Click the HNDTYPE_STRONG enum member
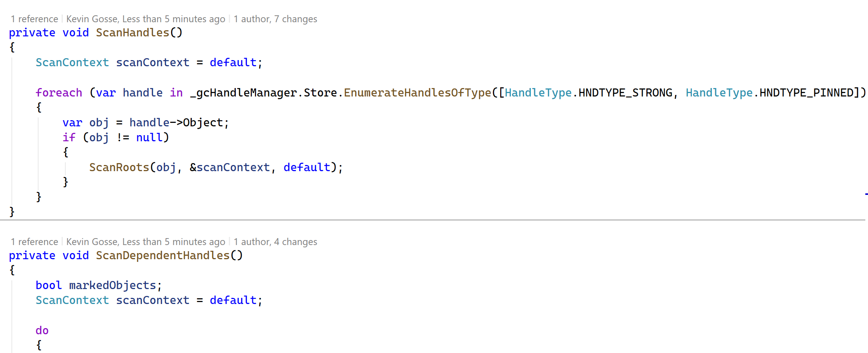 [x=625, y=93]
